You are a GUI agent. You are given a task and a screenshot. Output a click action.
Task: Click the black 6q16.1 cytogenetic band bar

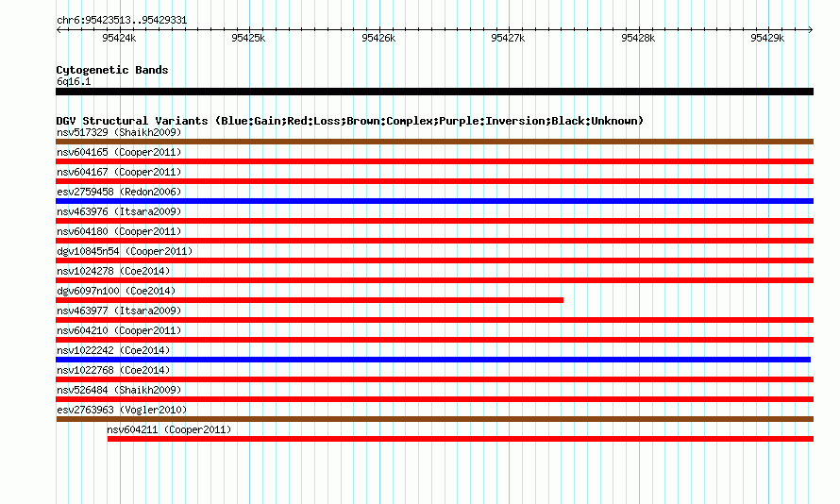[434, 92]
